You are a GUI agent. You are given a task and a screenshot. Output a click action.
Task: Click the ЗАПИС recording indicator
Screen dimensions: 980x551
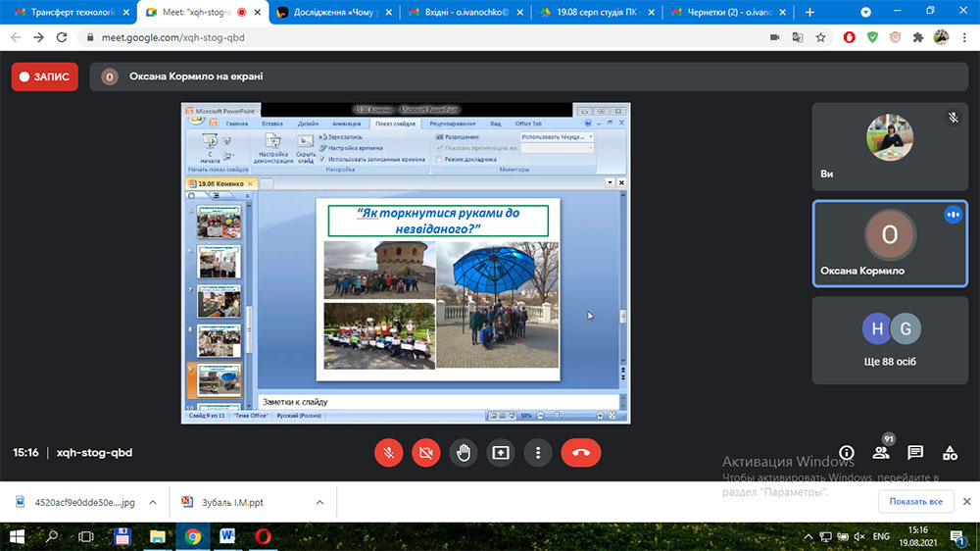(x=44, y=76)
